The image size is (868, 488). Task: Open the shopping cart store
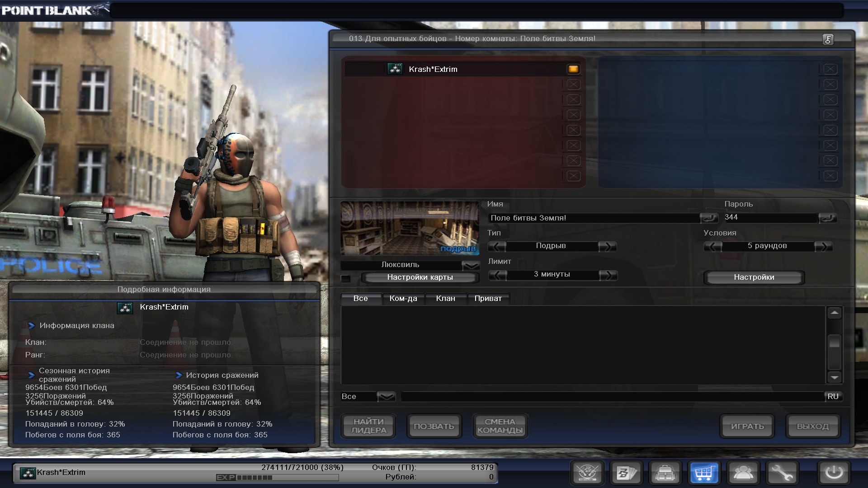coord(704,473)
